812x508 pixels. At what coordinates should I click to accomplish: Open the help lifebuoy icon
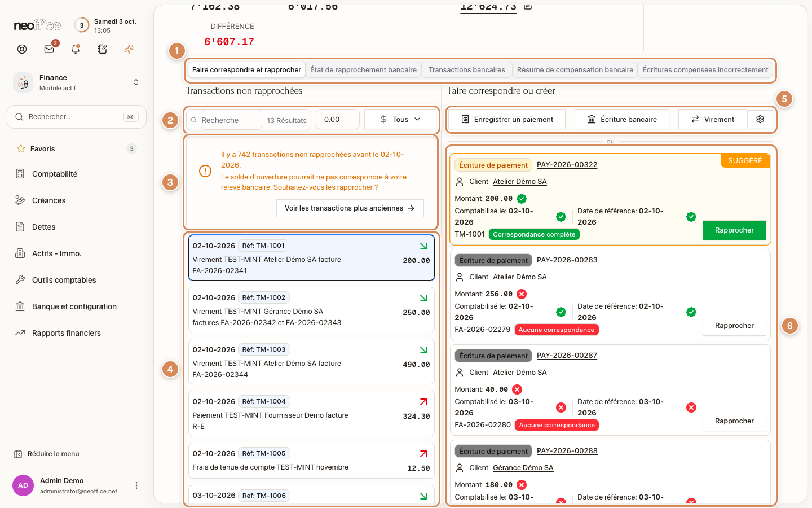22,49
